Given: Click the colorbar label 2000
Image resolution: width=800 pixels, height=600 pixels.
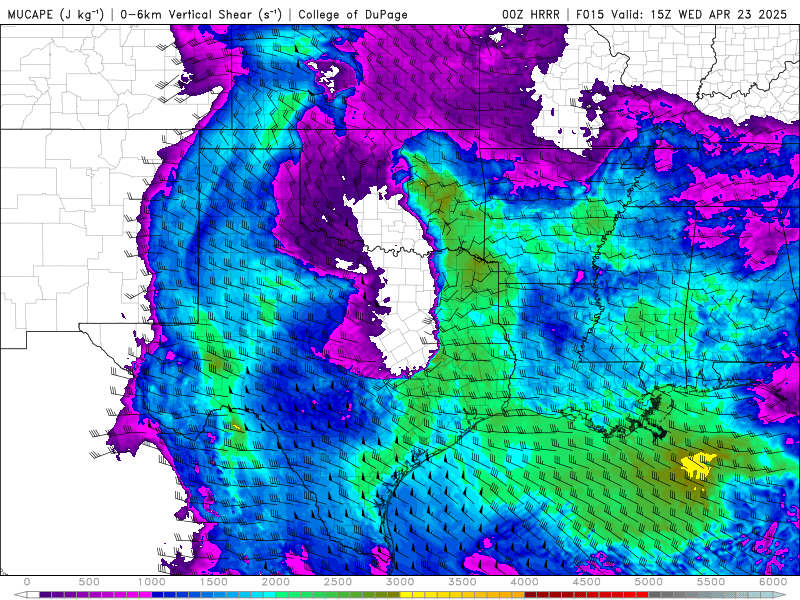Looking at the screenshot, I should [276, 582].
